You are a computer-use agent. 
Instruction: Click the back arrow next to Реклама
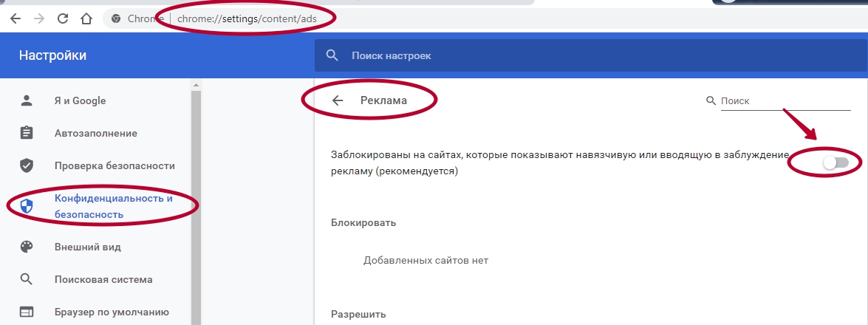tap(338, 101)
